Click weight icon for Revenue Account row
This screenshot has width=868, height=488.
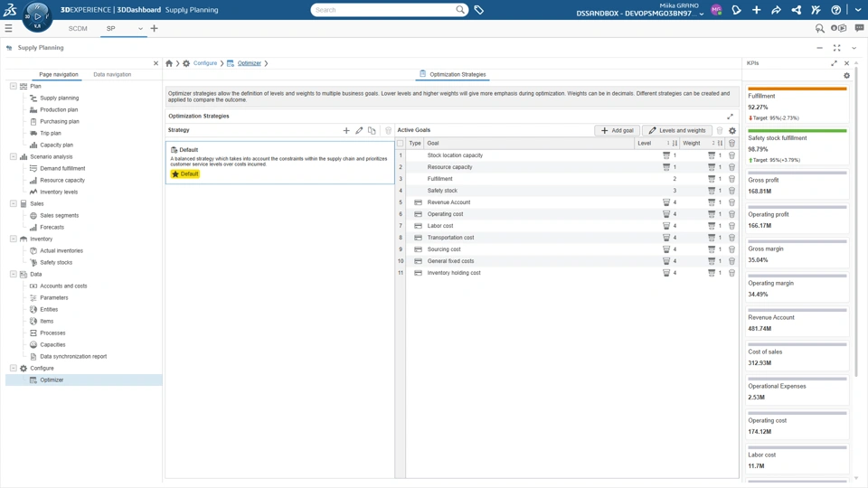click(712, 202)
